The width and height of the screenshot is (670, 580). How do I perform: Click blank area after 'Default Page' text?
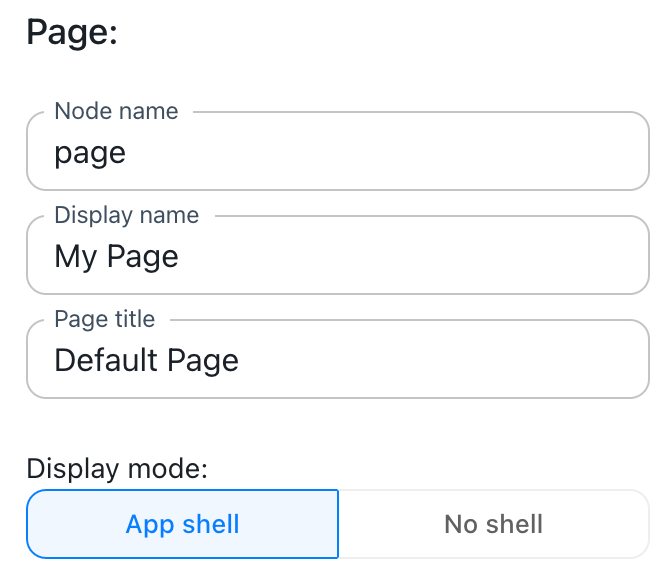pos(450,360)
